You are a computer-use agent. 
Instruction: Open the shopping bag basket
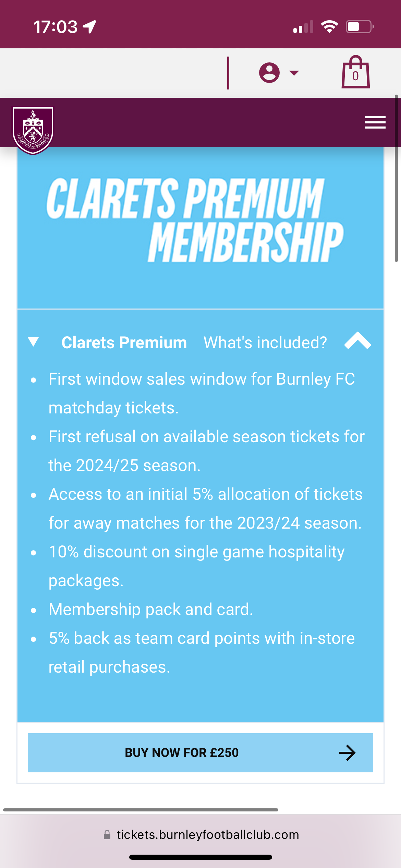coord(355,73)
